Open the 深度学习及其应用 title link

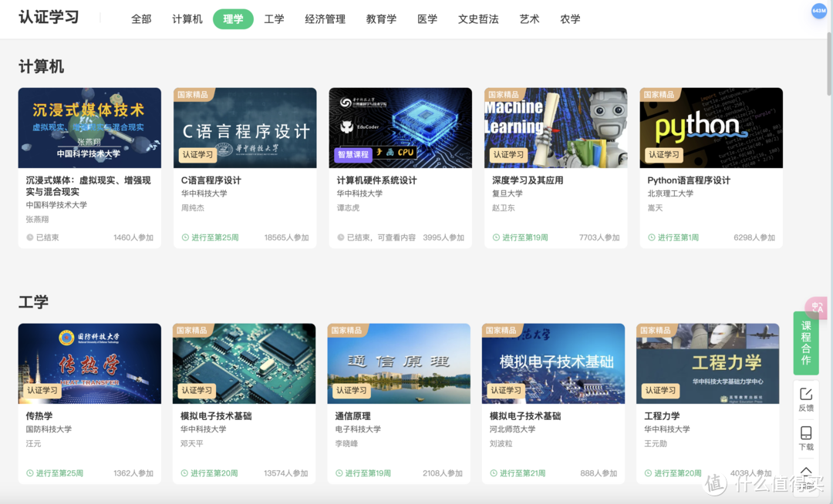click(x=528, y=180)
